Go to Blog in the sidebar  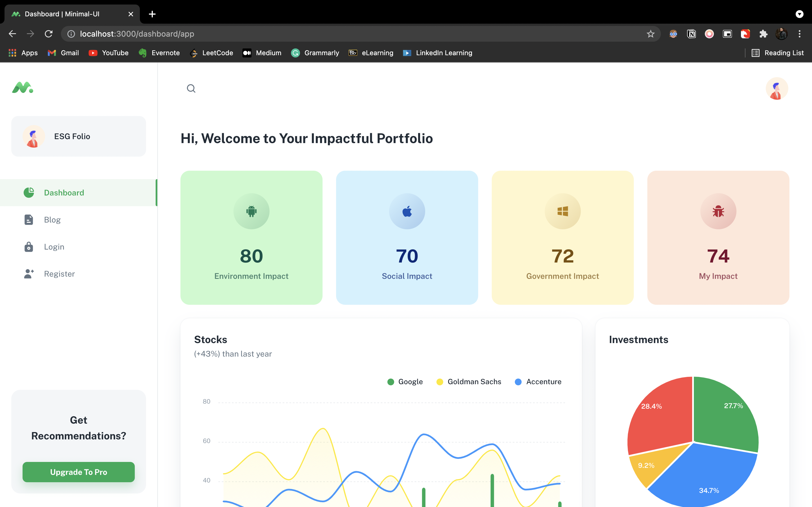point(52,220)
